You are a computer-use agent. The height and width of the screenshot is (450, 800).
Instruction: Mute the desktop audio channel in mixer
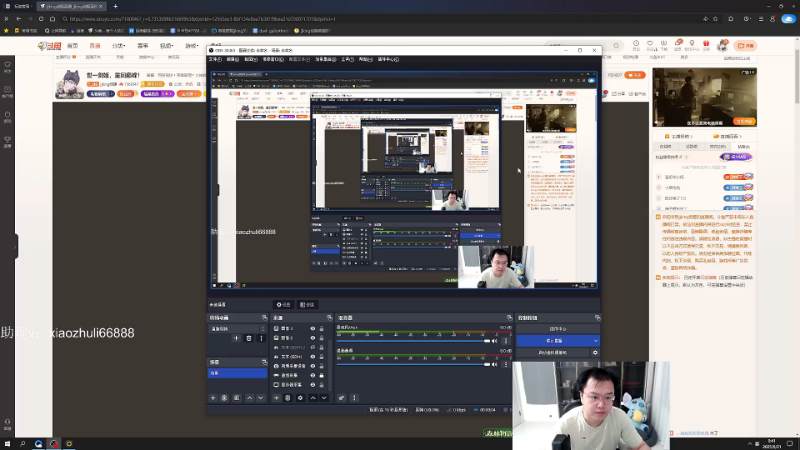494,341
